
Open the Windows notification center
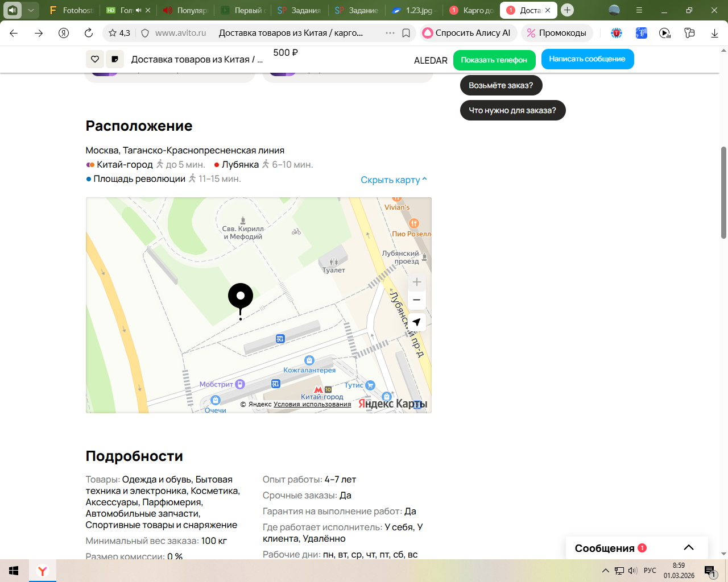pyautogui.click(x=710, y=571)
